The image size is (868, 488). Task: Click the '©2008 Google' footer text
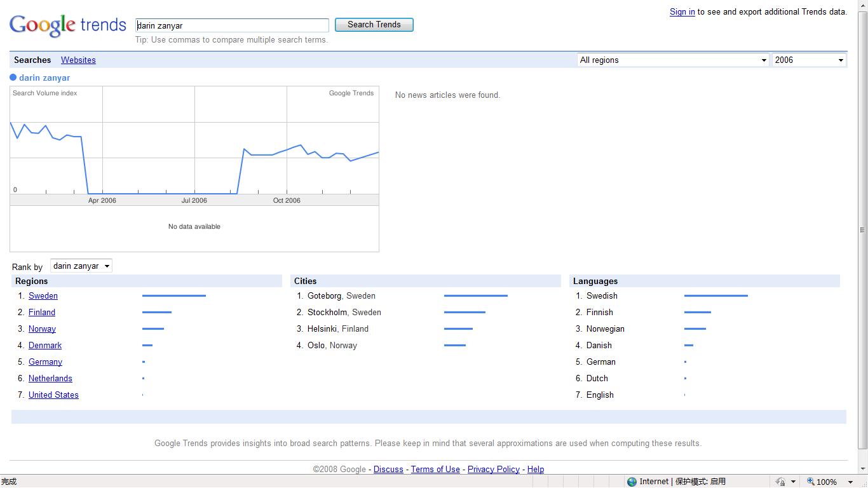(x=339, y=469)
